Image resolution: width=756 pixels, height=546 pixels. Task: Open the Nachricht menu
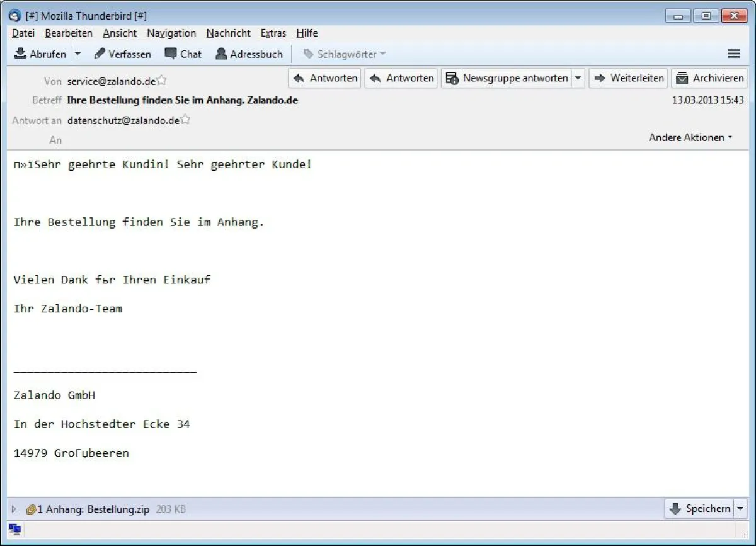click(228, 33)
